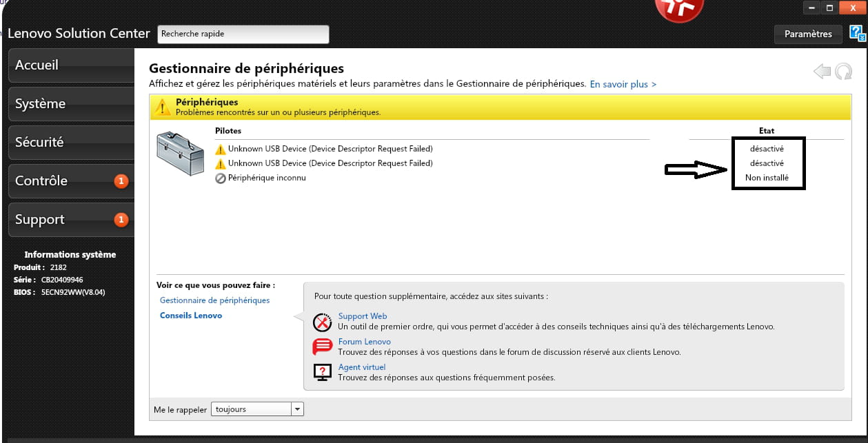
Task: Maximize the Lenovo Solution Center window
Action: pyautogui.click(x=829, y=8)
